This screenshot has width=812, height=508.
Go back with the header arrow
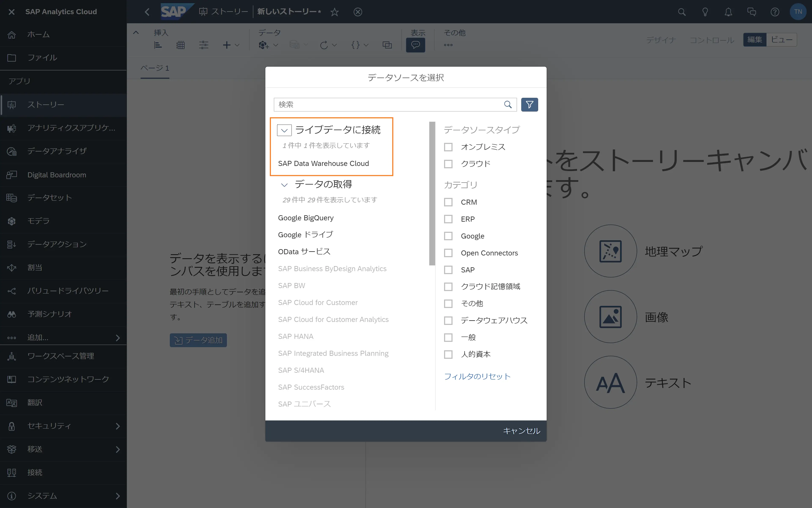pyautogui.click(x=147, y=12)
